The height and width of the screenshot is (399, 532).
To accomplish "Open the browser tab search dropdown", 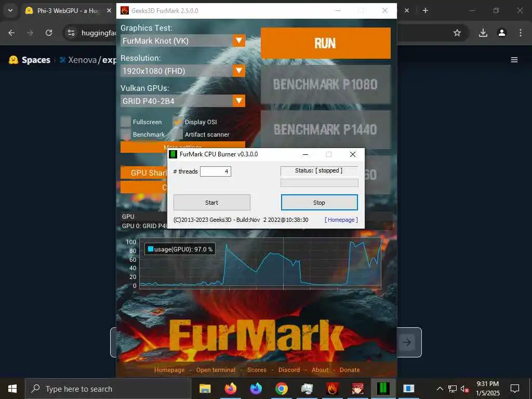I will click(x=10, y=10).
